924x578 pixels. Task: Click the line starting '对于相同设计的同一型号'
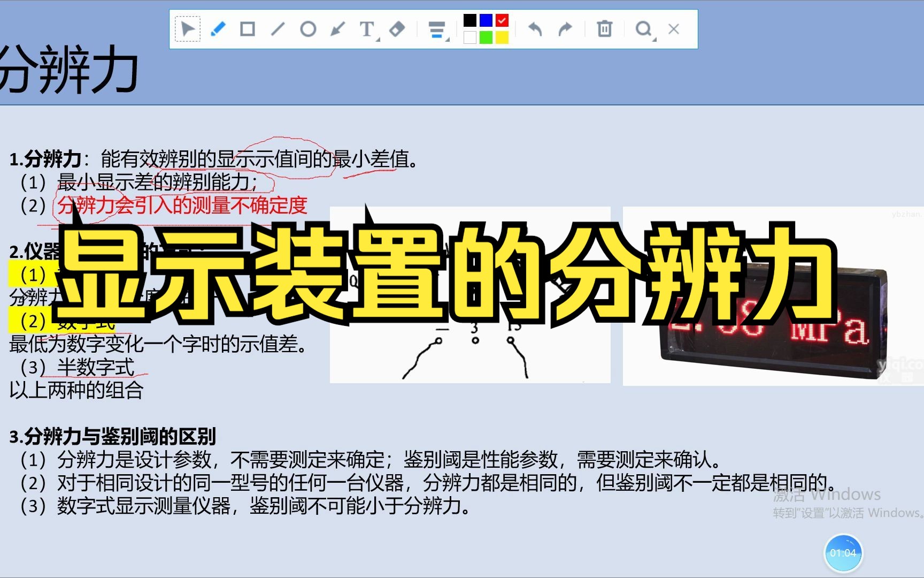pyautogui.click(x=428, y=483)
